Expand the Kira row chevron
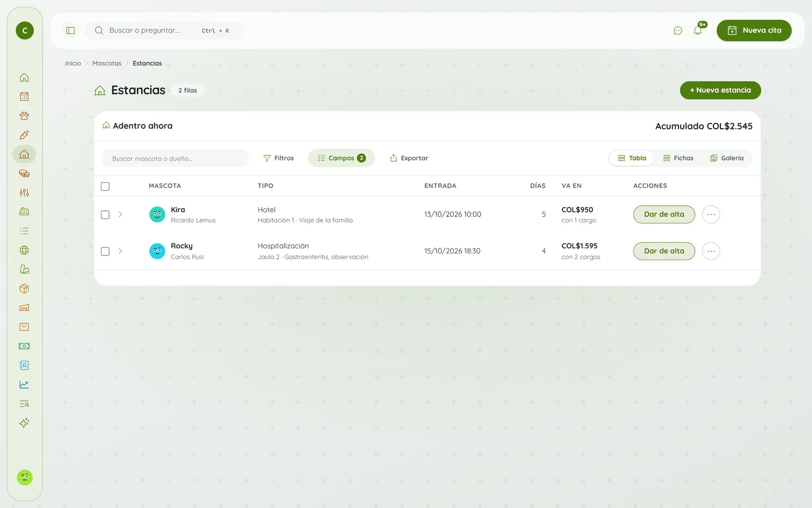 tap(120, 214)
